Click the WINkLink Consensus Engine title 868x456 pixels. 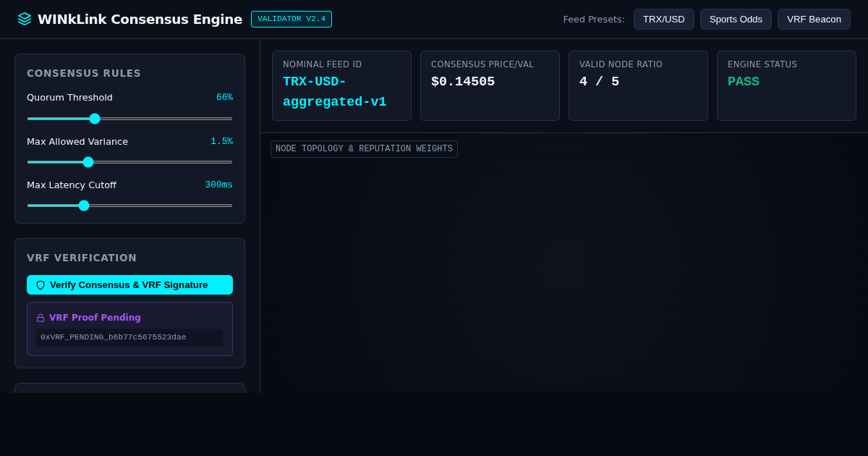(140, 20)
